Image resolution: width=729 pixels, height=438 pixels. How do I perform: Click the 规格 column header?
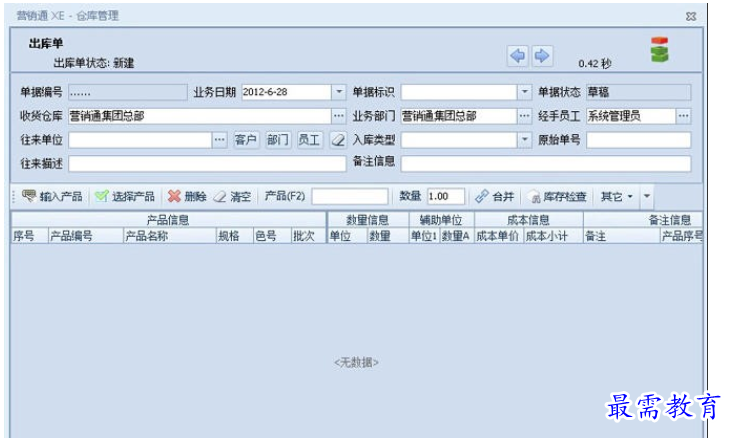[x=234, y=236]
